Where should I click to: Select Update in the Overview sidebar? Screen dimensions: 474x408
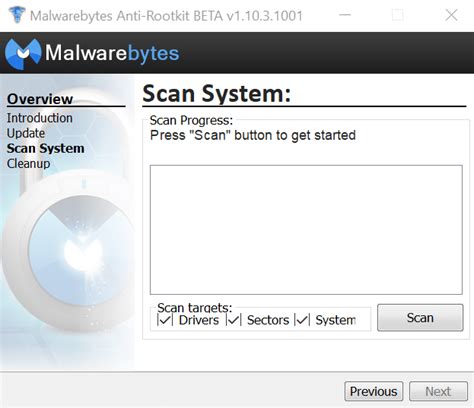click(x=26, y=133)
